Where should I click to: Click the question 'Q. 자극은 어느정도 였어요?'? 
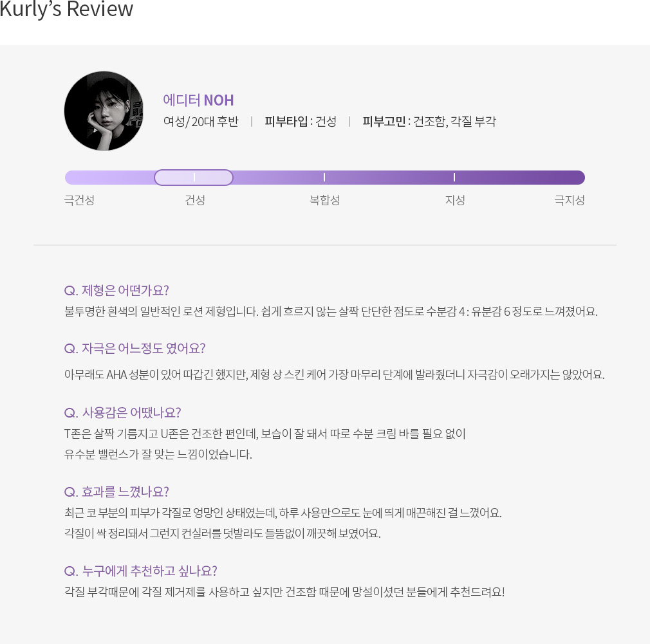pos(135,349)
